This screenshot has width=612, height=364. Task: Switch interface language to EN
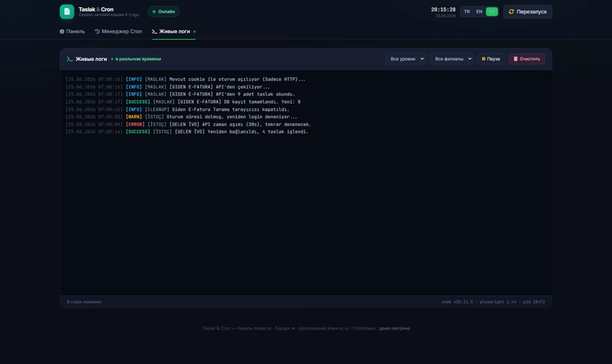[x=479, y=11]
